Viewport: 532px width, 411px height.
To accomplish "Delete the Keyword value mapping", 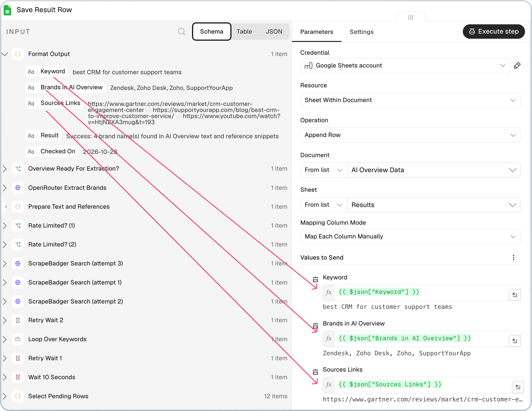I will 316,279.
